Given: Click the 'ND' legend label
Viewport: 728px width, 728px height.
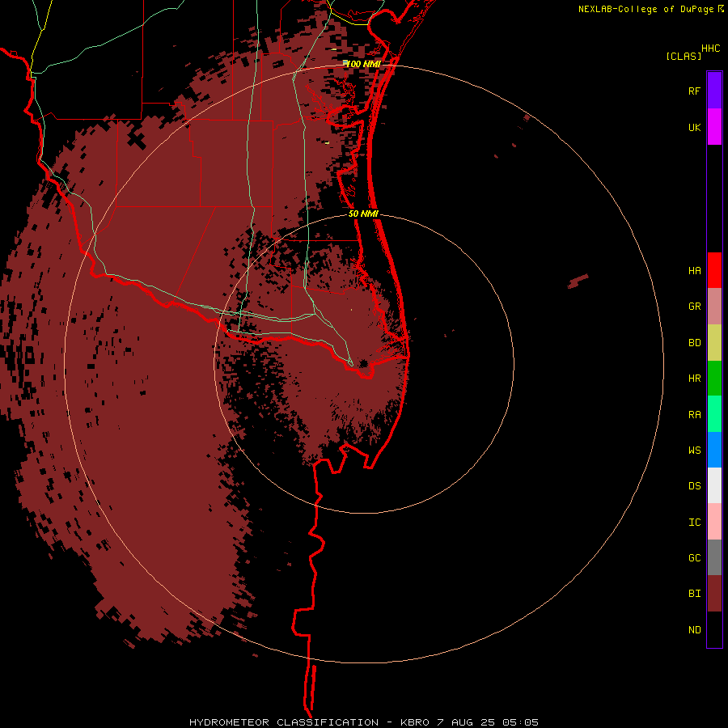Looking at the screenshot, I should (x=695, y=630).
